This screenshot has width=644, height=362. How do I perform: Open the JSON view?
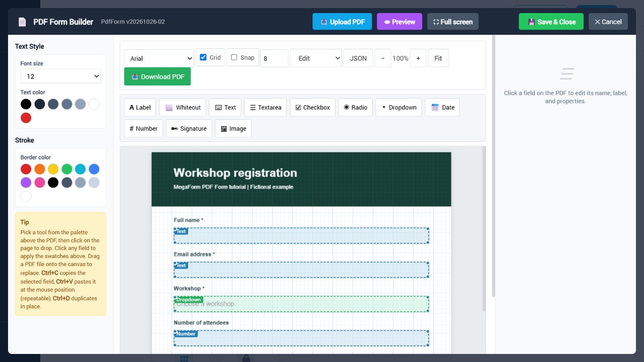coord(358,58)
